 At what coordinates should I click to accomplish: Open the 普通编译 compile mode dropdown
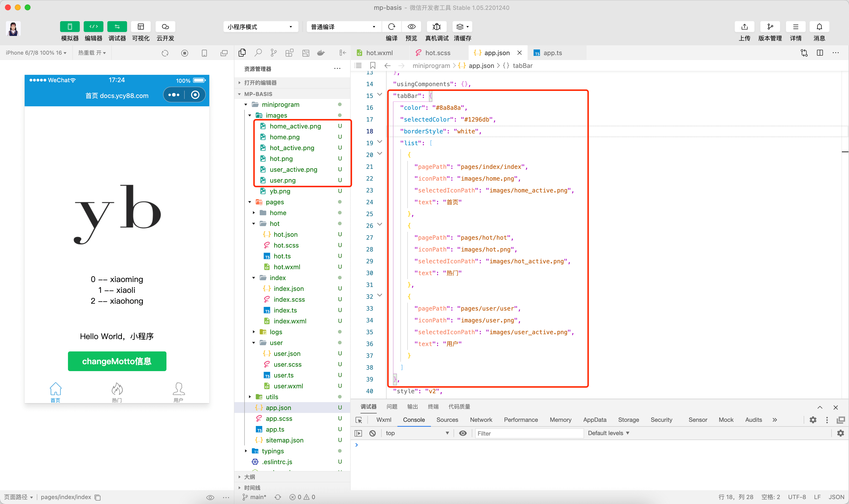(344, 27)
